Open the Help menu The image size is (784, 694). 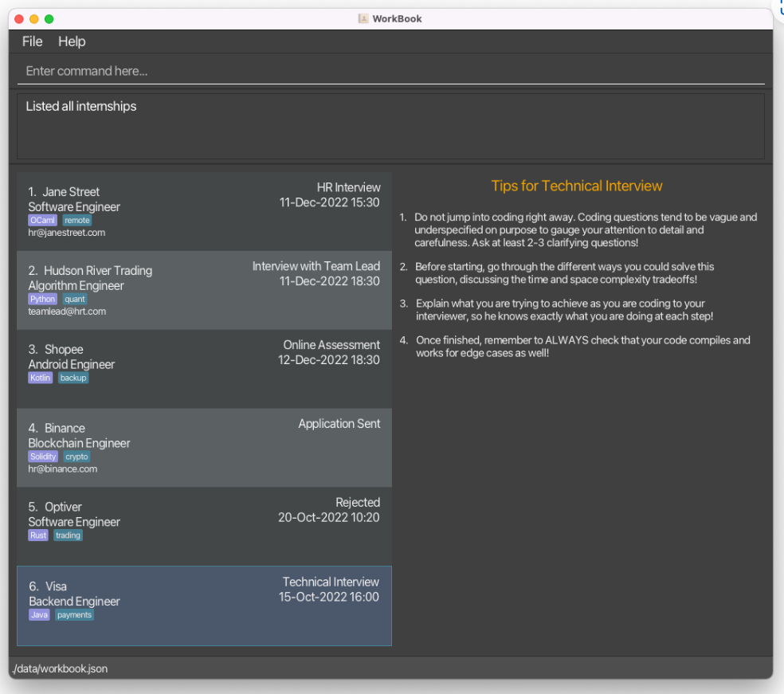[72, 41]
